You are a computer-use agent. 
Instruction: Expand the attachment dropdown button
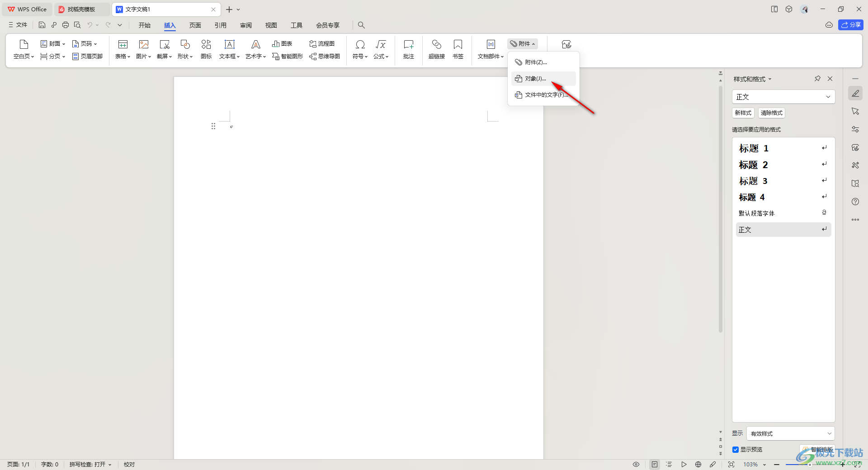[523, 44]
